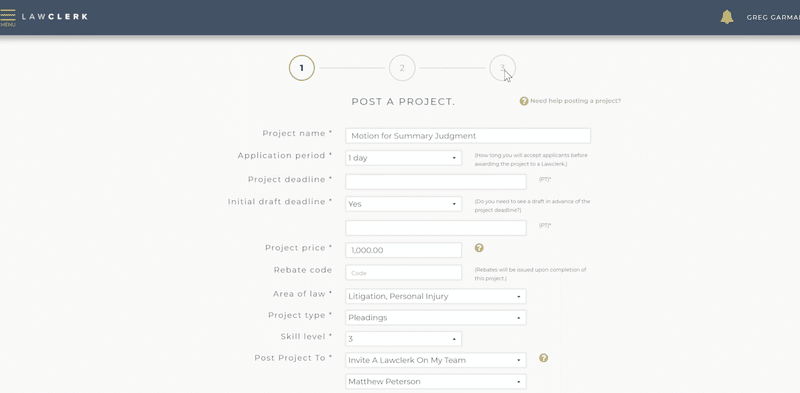Go to step 1 circle
The image size is (800, 393).
pyautogui.click(x=302, y=68)
